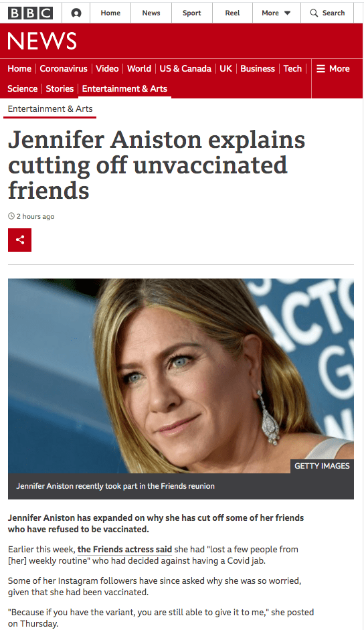Screen dimensions: 364x630
Task: Click the BBC logo
Action: coord(31,13)
